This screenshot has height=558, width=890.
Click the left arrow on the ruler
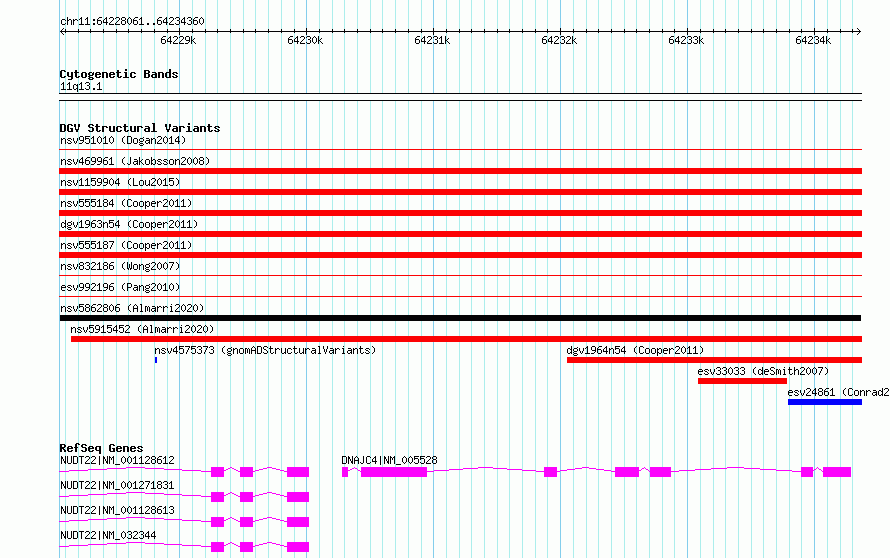(x=62, y=32)
